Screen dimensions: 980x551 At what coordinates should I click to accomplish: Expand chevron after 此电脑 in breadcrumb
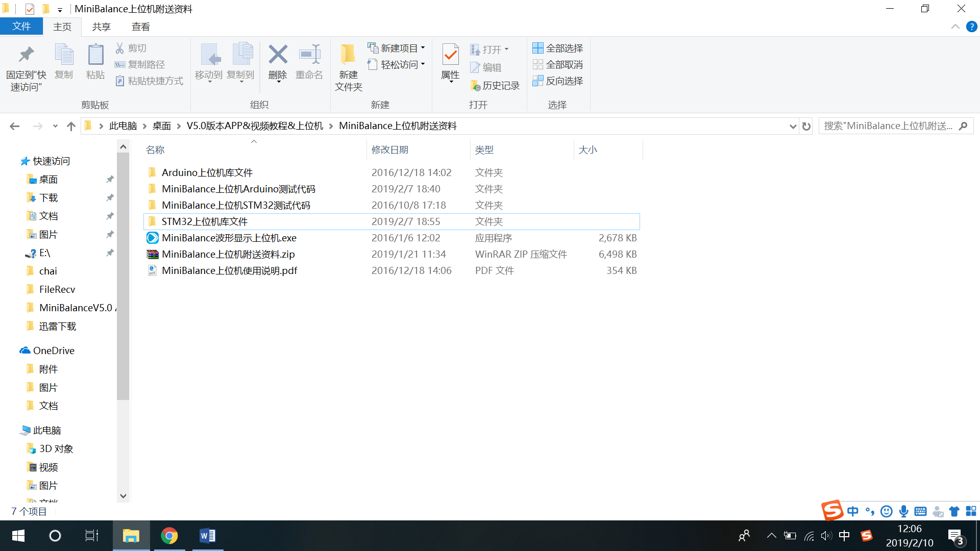pyautogui.click(x=144, y=126)
